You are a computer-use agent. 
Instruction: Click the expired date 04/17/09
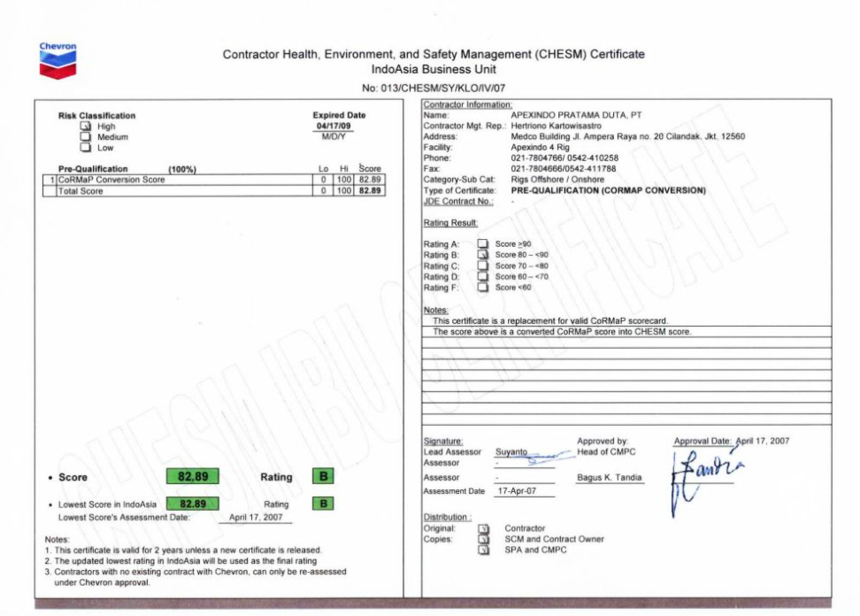pos(333,126)
